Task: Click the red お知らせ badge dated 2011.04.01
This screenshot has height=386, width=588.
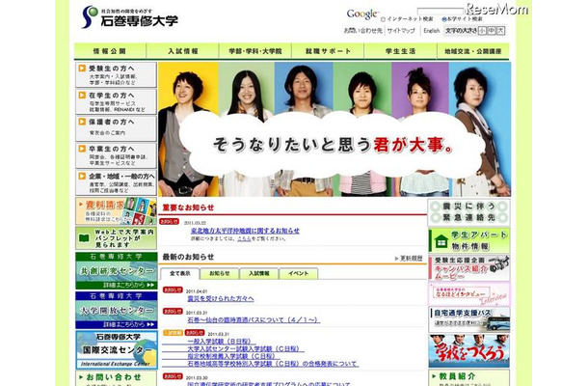Action: pos(173,289)
